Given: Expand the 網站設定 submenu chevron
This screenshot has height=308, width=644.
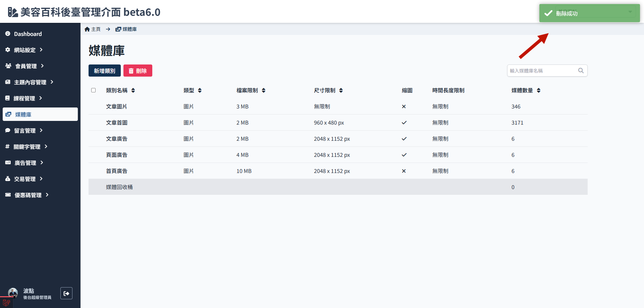Looking at the screenshot, I should 41,50.
